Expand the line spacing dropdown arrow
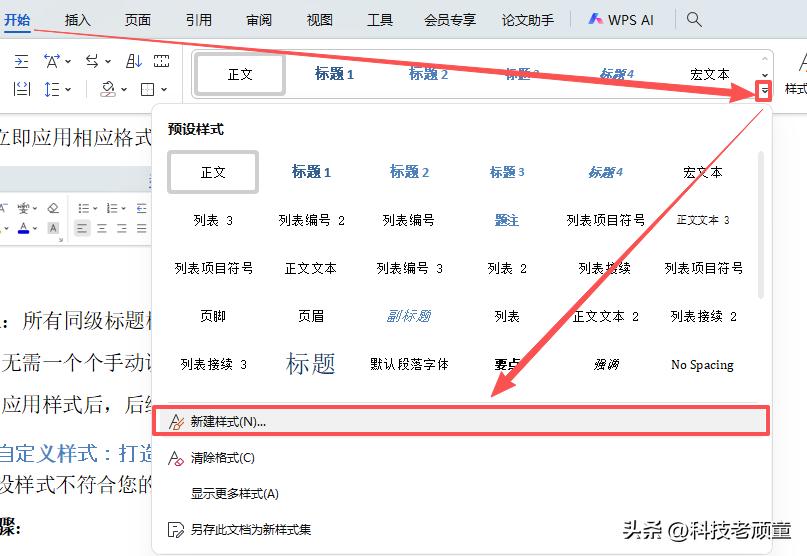Screen dimensions: 807x556 click(x=68, y=90)
